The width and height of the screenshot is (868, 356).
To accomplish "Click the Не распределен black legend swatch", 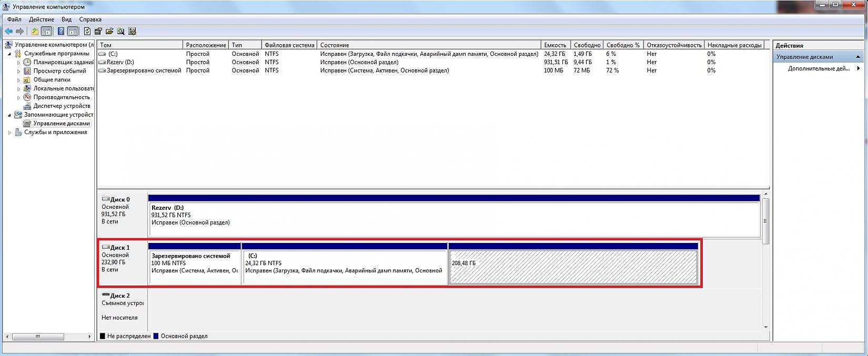I will click(x=103, y=336).
